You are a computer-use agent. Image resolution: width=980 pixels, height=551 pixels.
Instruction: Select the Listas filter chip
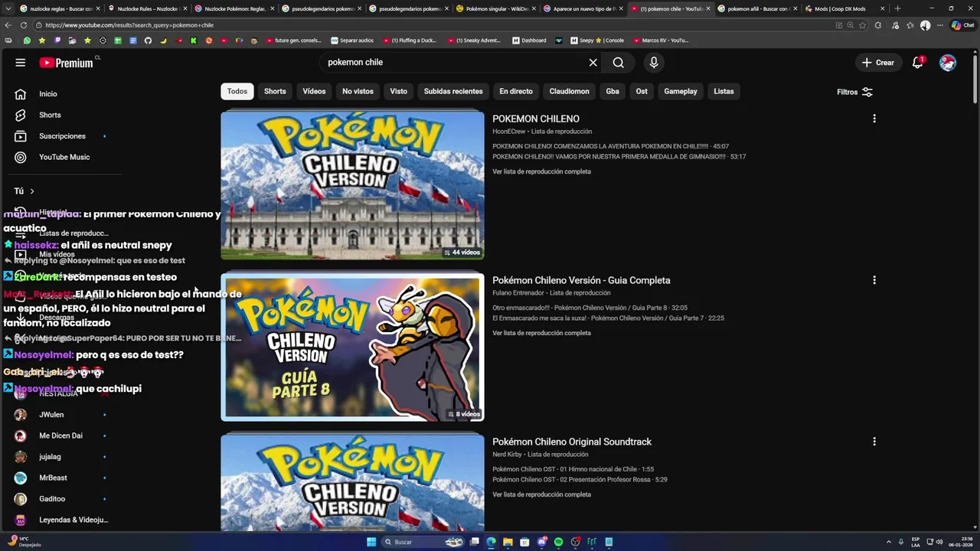(x=724, y=91)
